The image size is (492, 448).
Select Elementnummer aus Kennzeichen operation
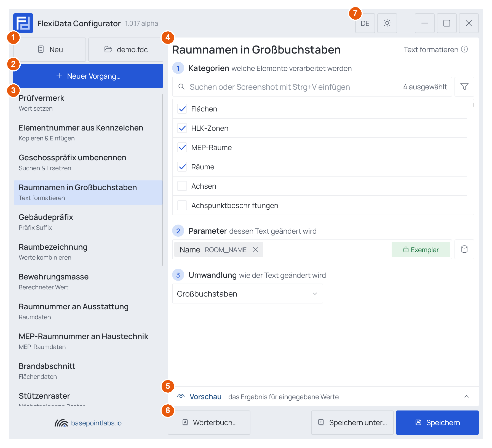(x=88, y=133)
